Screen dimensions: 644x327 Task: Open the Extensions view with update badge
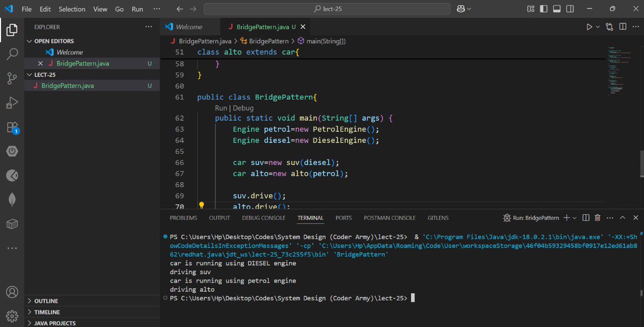tap(12, 127)
